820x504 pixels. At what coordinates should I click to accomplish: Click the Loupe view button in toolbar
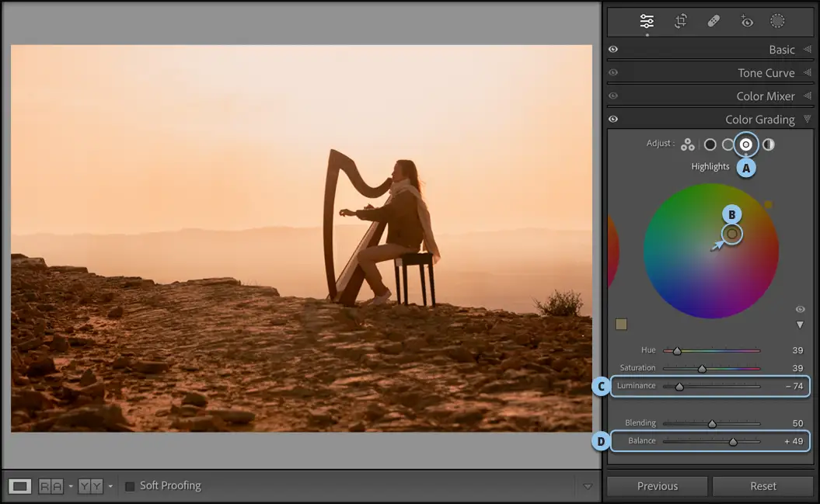tap(20, 486)
